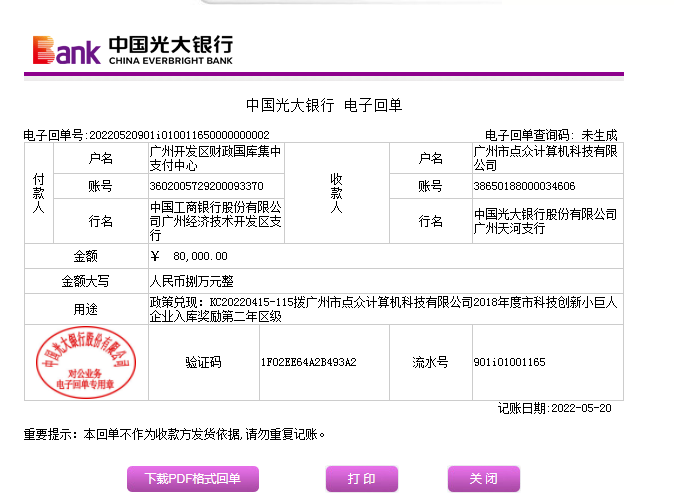Click the 金额 label cell
The width and height of the screenshot is (674, 502).
tap(86, 256)
